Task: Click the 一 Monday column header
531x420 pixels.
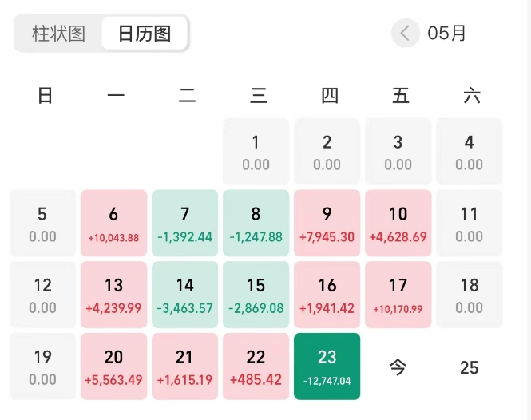Action: click(116, 96)
